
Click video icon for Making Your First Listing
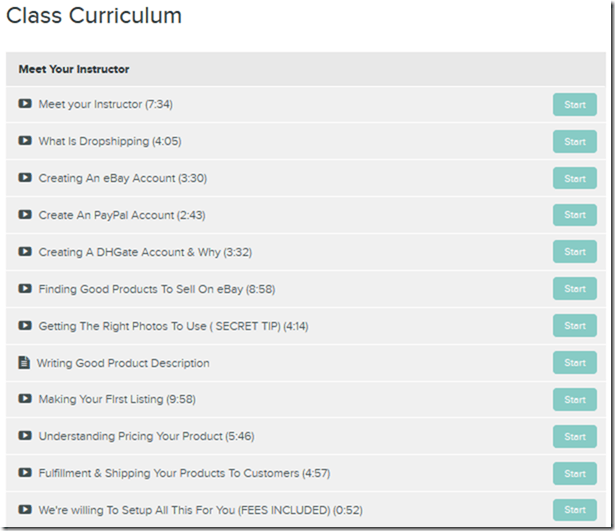point(25,399)
